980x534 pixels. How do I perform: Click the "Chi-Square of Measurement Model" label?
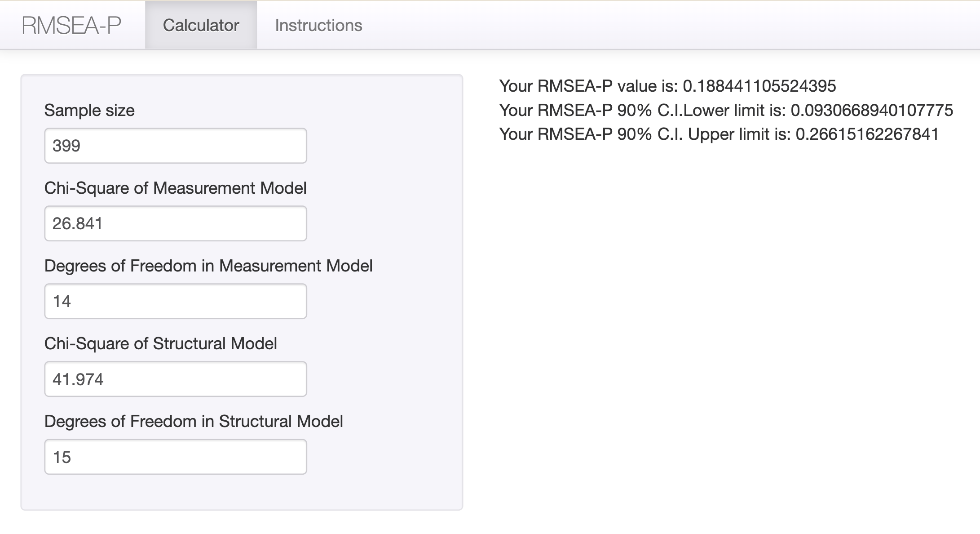pyautogui.click(x=175, y=188)
